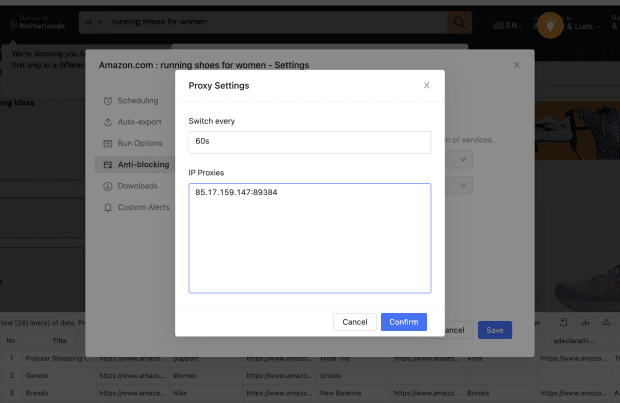
Task: Select the Anti-blocking section
Action: [134, 165]
